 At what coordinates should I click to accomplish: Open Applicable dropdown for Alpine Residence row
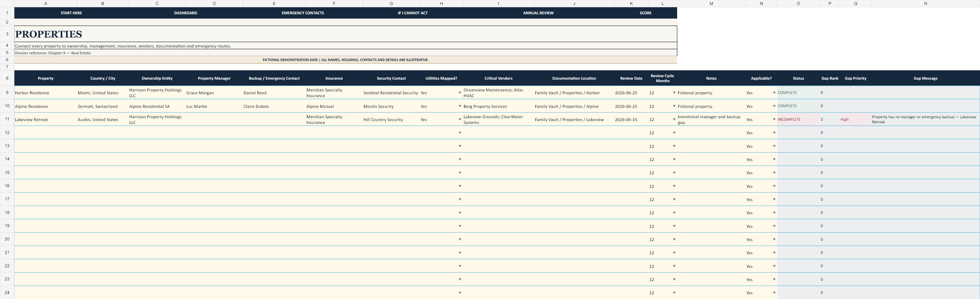click(774, 106)
